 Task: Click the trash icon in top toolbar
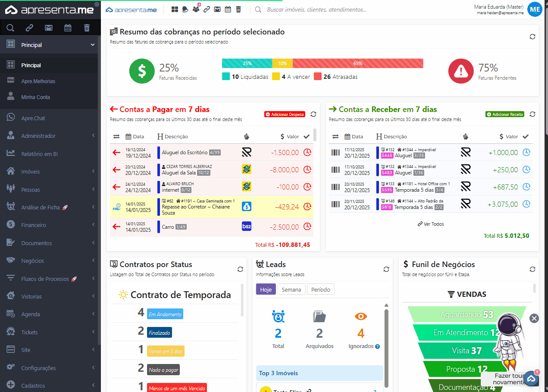238,9
